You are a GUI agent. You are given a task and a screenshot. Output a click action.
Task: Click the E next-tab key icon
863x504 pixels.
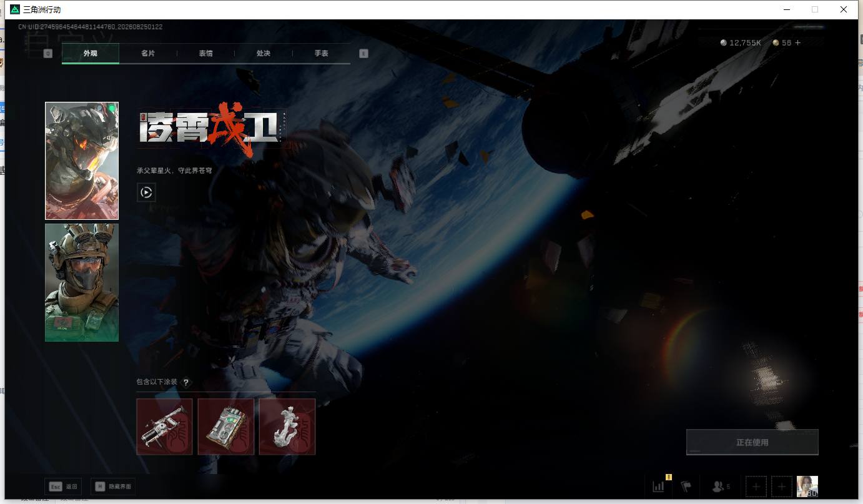click(x=364, y=54)
